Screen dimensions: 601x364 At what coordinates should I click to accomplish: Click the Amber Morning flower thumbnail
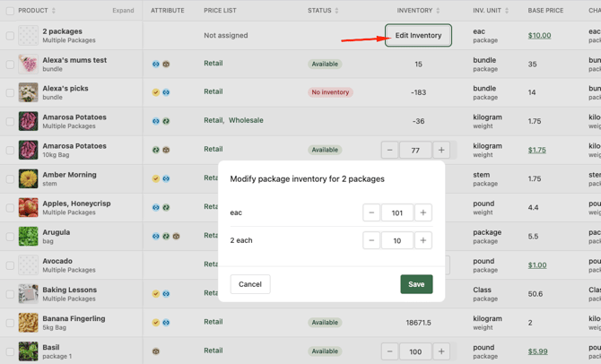[x=29, y=178]
